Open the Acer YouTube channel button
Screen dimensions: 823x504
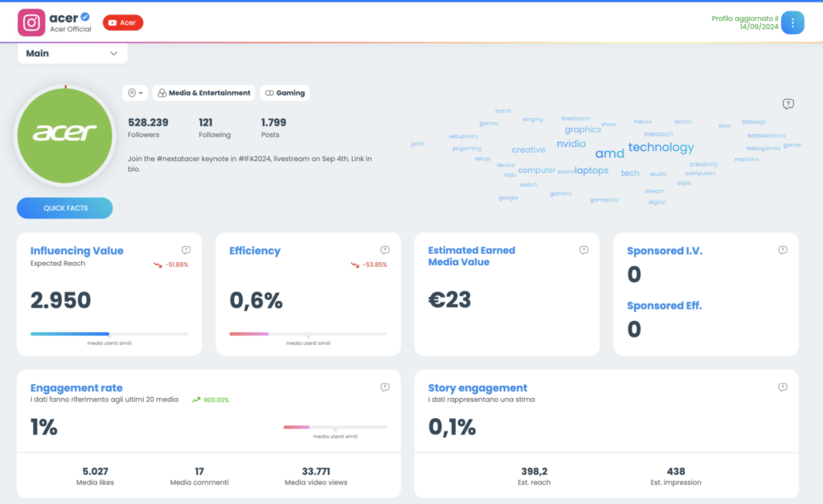click(123, 23)
